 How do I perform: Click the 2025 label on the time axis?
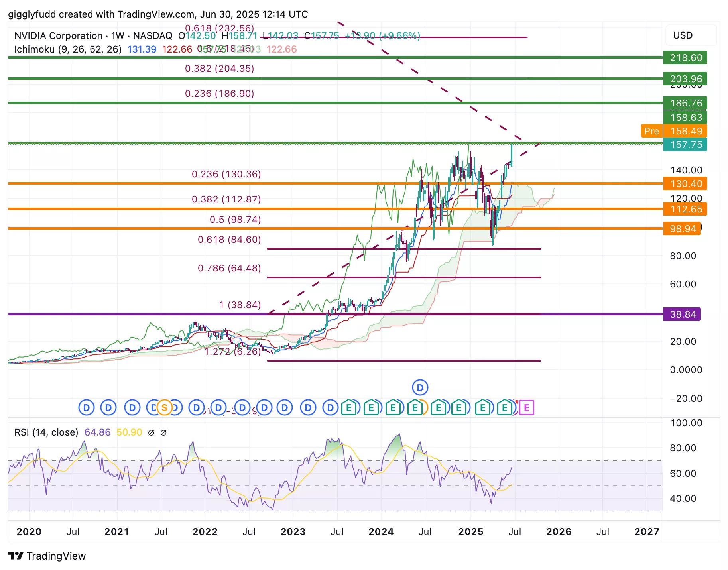[470, 532]
